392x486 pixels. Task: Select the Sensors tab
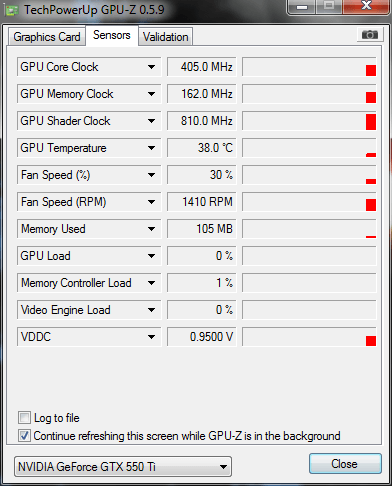click(x=112, y=35)
